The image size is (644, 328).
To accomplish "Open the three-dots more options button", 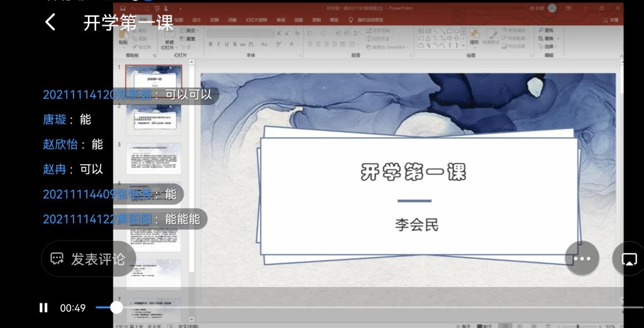I will pos(582,259).
